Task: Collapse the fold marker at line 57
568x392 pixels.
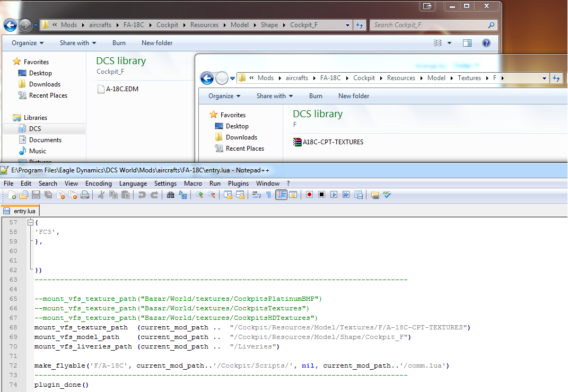Action: [31, 222]
